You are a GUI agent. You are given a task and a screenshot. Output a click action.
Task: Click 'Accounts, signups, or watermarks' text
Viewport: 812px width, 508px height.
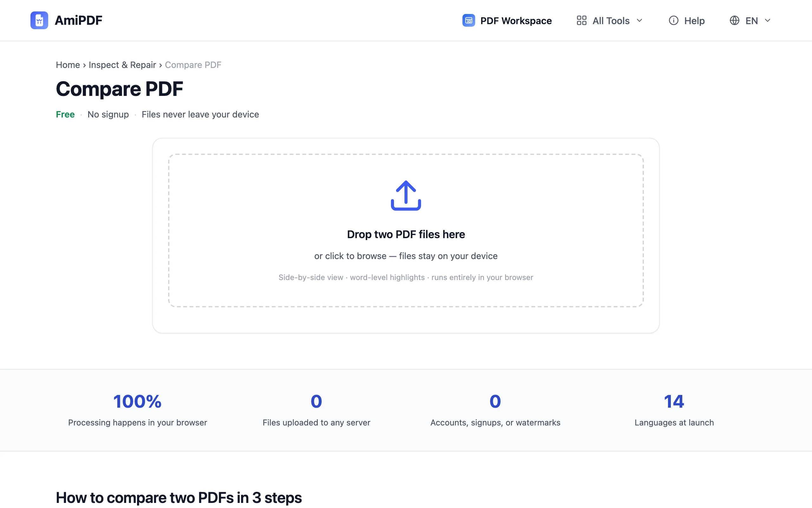[x=495, y=423]
